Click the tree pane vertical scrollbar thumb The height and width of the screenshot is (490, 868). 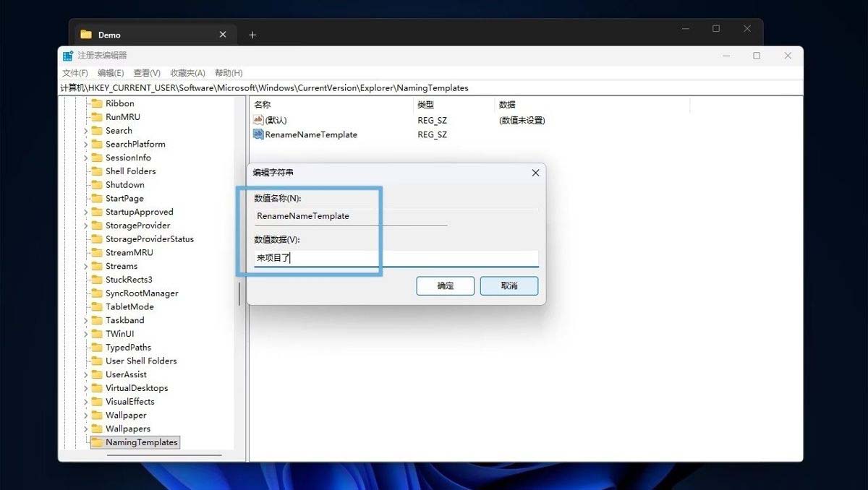[239, 293]
